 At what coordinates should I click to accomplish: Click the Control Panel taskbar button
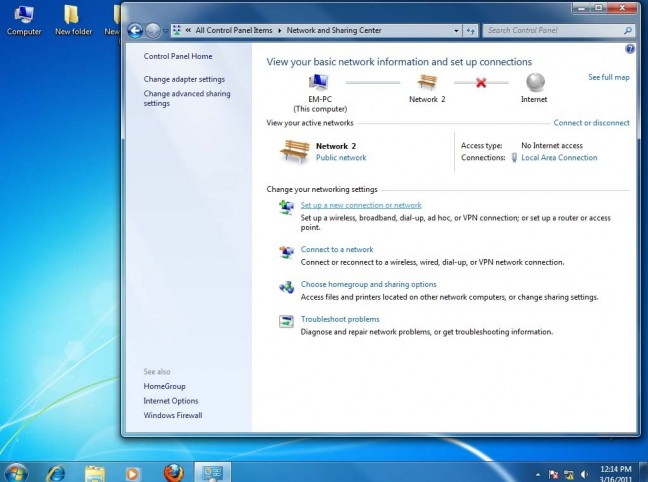212,472
